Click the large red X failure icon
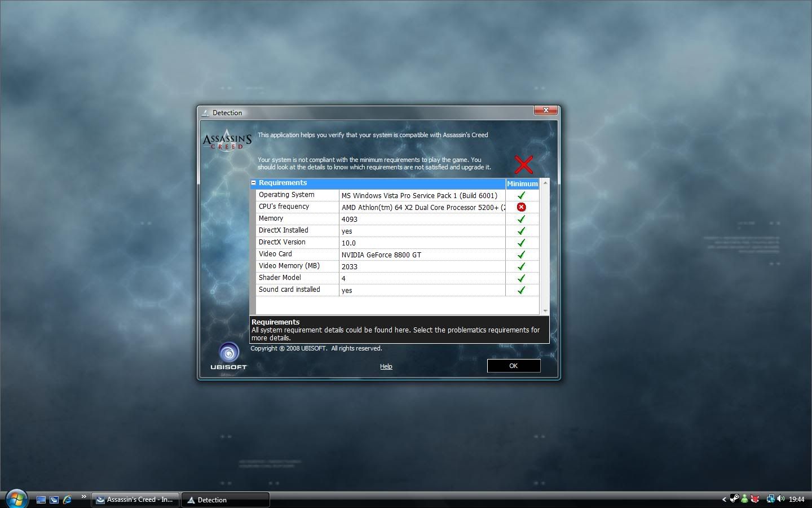 524,165
